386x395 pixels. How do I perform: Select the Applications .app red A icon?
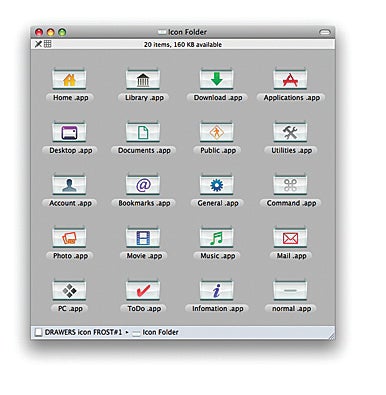tap(290, 79)
